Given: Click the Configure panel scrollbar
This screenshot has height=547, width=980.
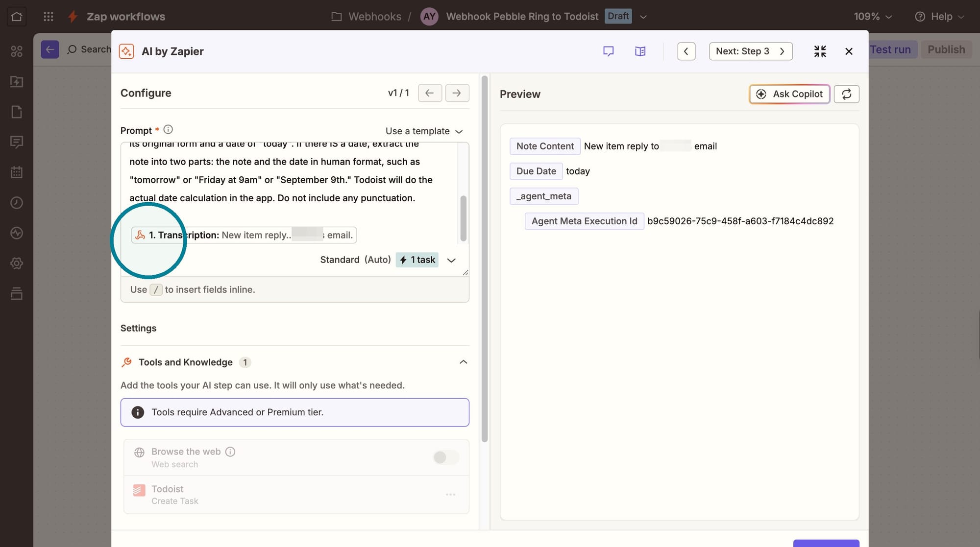Looking at the screenshot, I should tap(484, 259).
